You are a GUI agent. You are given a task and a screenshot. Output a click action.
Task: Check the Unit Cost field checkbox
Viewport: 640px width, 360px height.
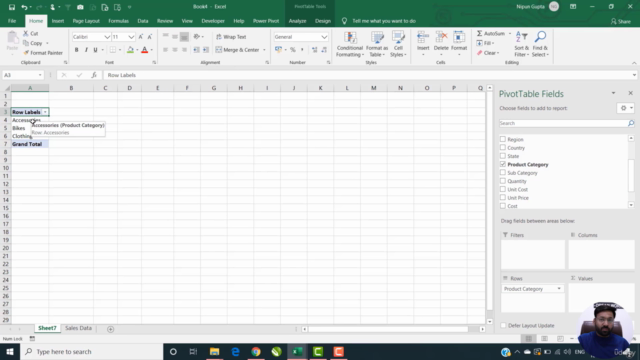(x=503, y=189)
